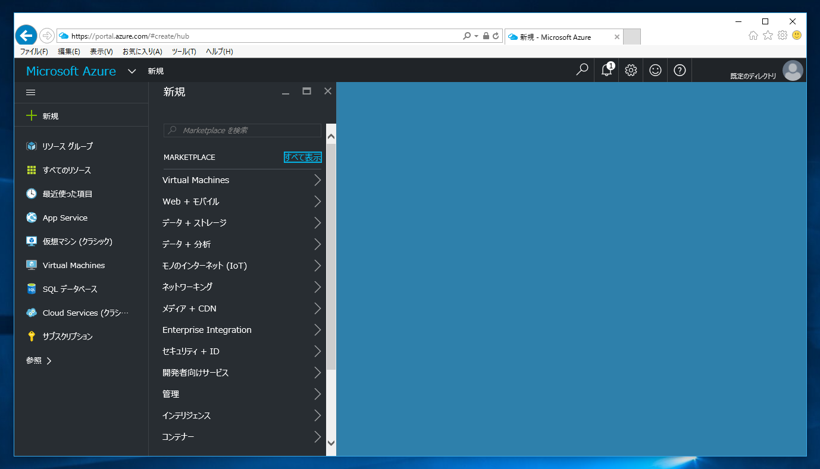Open the お気に入り(A) menu

[x=142, y=51]
